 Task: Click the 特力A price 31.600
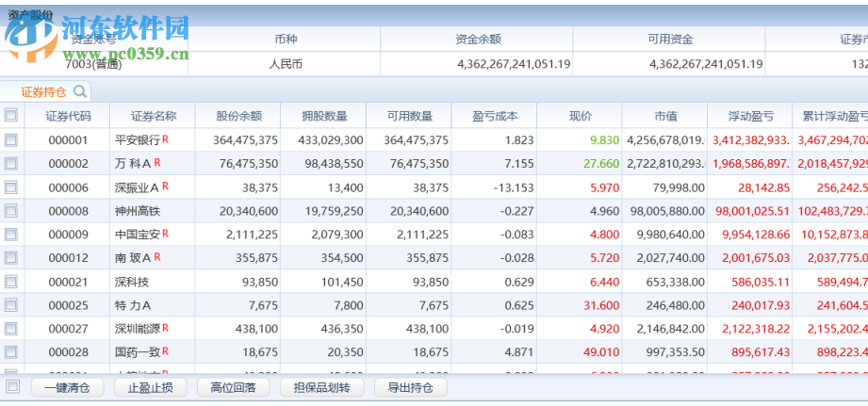click(601, 305)
